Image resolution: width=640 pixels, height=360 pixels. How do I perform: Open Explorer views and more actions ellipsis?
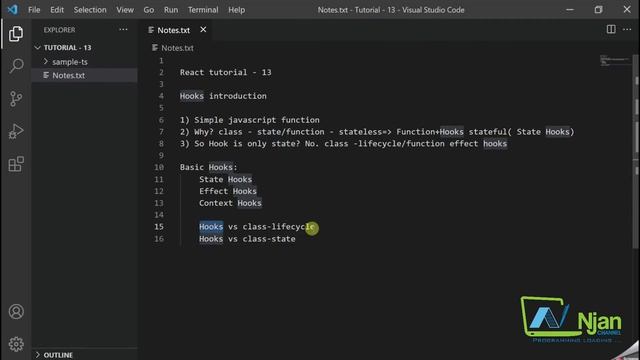(x=123, y=29)
